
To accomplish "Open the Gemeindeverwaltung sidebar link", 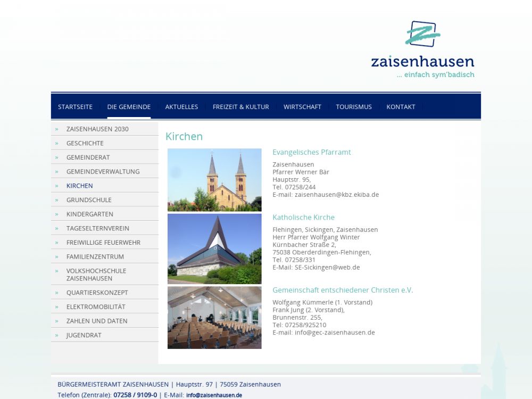I will click(x=103, y=171).
